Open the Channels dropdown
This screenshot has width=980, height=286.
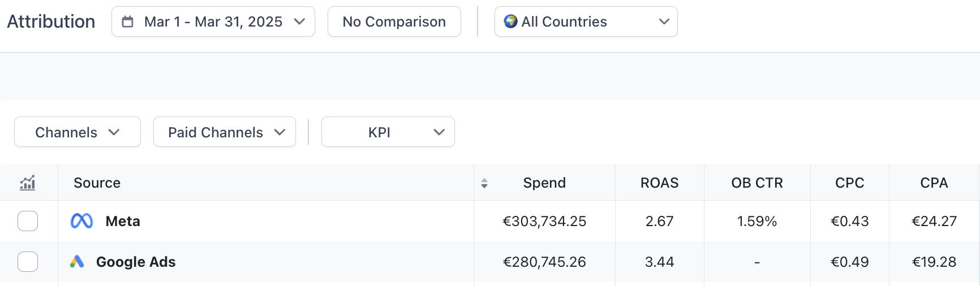point(78,132)
